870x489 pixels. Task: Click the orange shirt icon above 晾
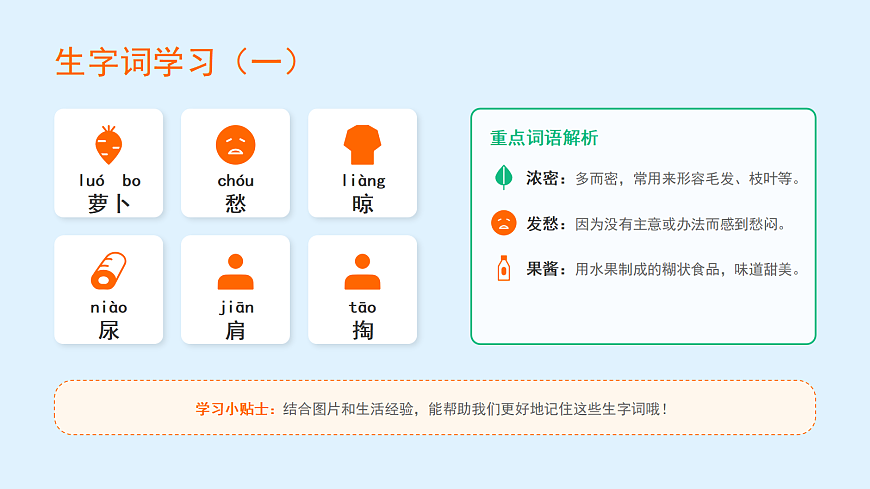[x=362, y=145]
